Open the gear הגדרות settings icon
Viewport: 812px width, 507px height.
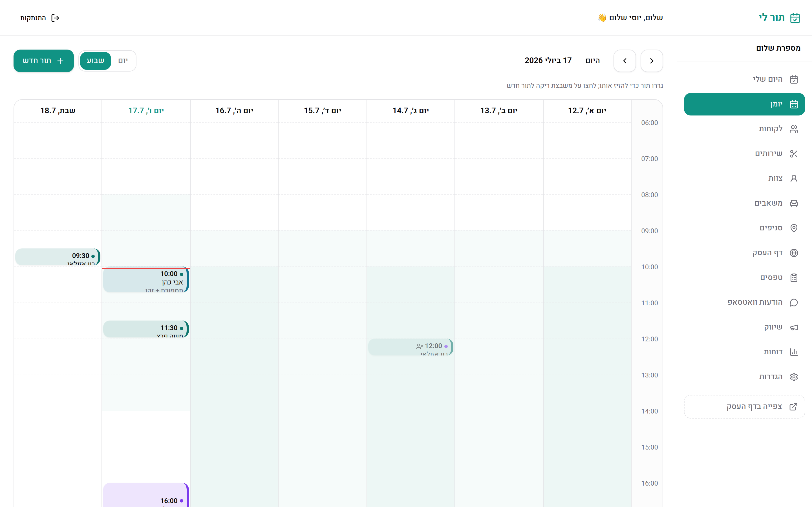point(794,377)
